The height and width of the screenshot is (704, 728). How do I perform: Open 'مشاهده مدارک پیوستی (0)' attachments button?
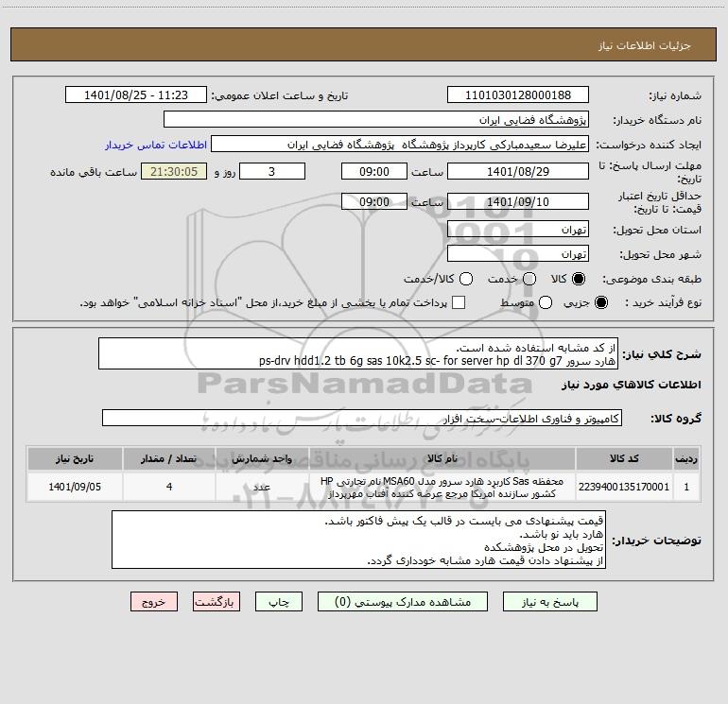click(403, 602)
